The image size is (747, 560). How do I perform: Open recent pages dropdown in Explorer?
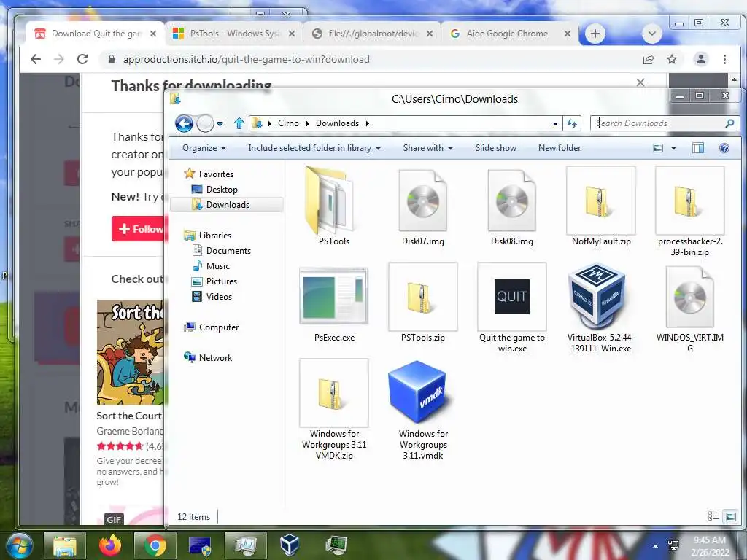click(x=220, y=123)
